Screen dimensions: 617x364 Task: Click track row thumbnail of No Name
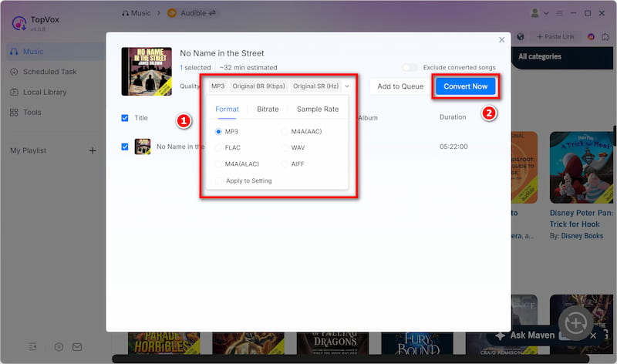pos(143,147)
